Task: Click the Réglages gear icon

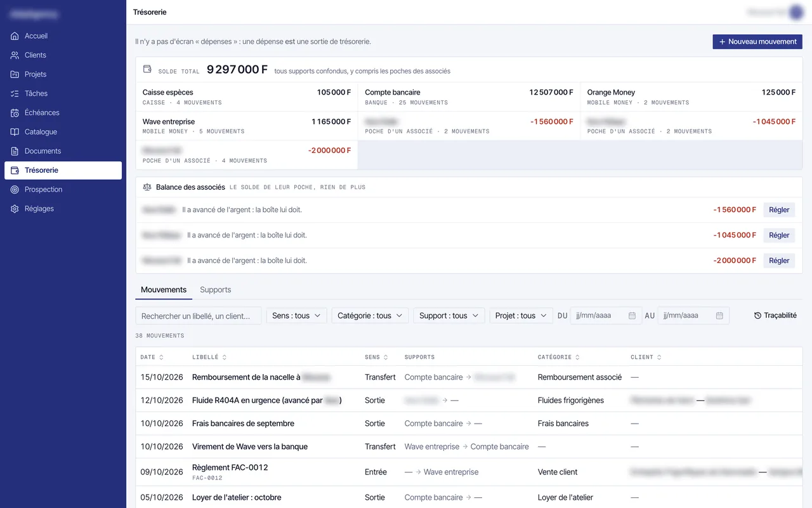Action: (15, 209)
